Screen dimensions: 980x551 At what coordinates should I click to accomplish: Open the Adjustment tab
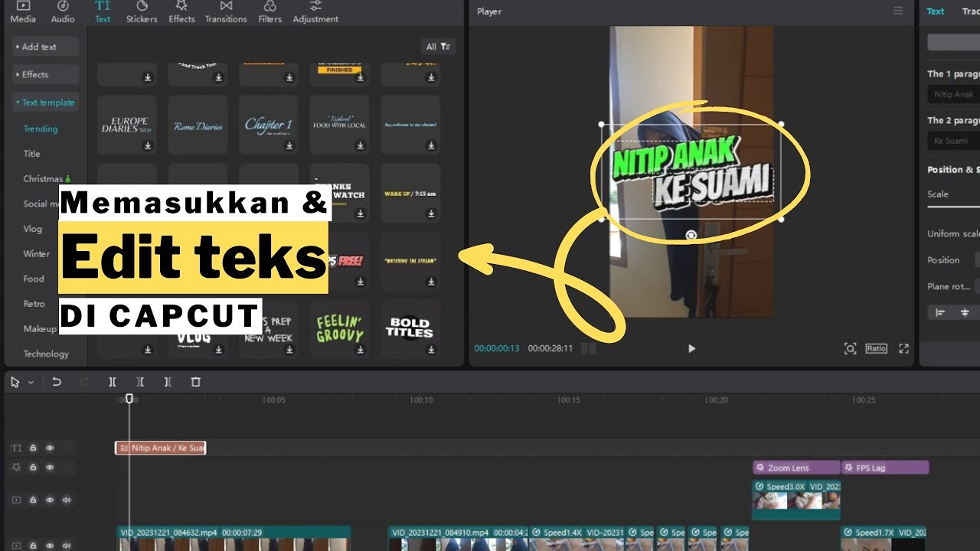[315, 12]
